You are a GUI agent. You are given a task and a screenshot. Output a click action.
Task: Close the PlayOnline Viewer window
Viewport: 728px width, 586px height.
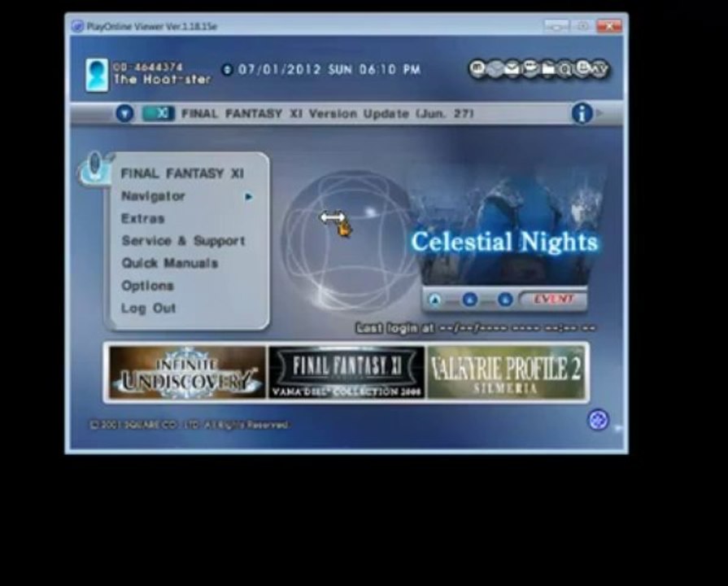pyautogui.click(x=608, y=26)
